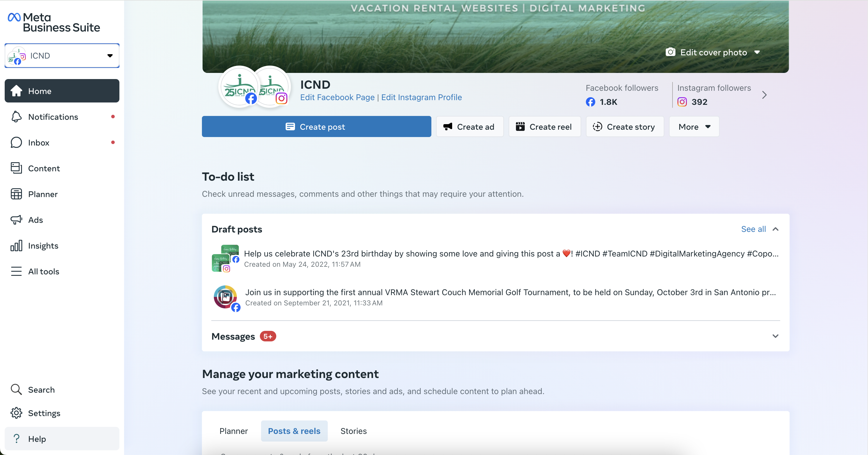Click the ICND page name heading
Image resolution: width=868 pixels, height=455 pixels.
click(315, 84)
